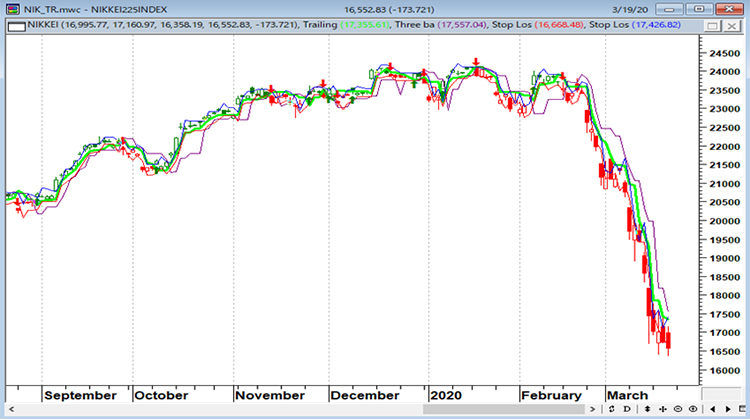Click the 'D' daily interval icon
Image resolution: width=750 pixels, height=420 pixels.
point(625,409)
